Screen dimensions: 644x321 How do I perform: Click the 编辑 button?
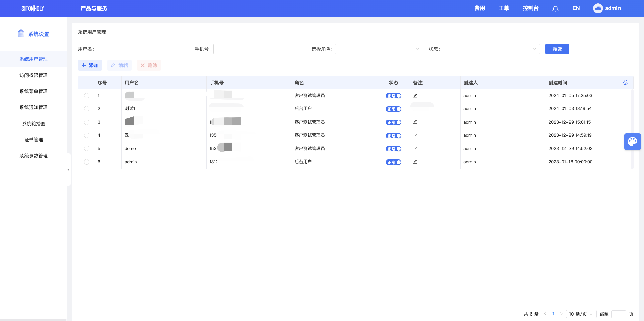coord(119,65)
